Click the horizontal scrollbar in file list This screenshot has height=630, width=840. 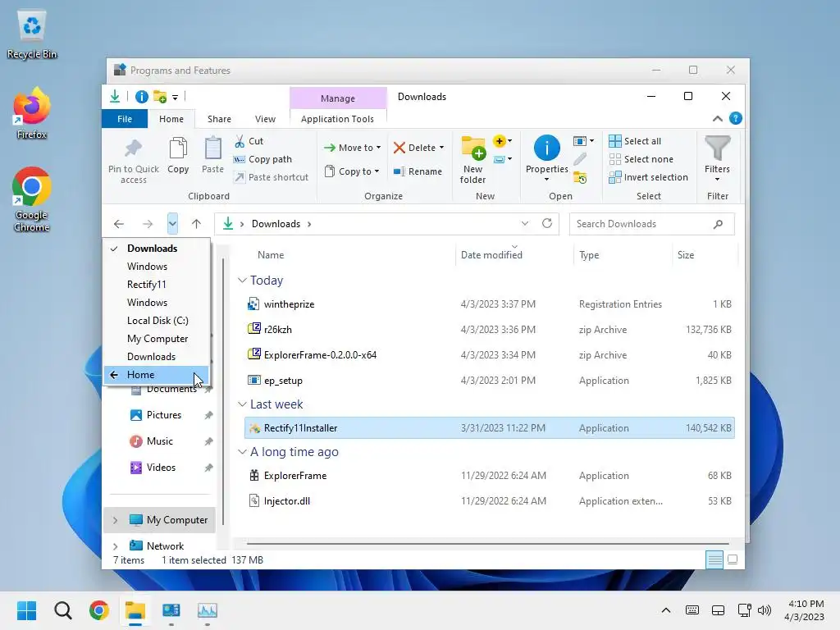click(x=487, y=544)
